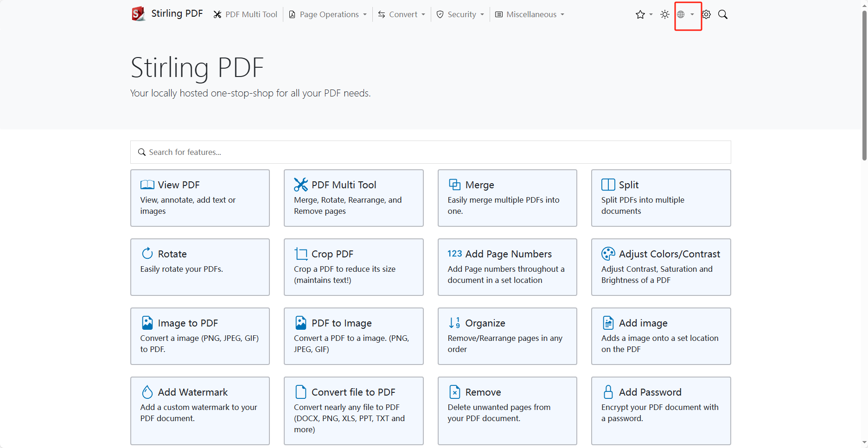
Task: Click the 'Add Password' card title
Action: 650,392
